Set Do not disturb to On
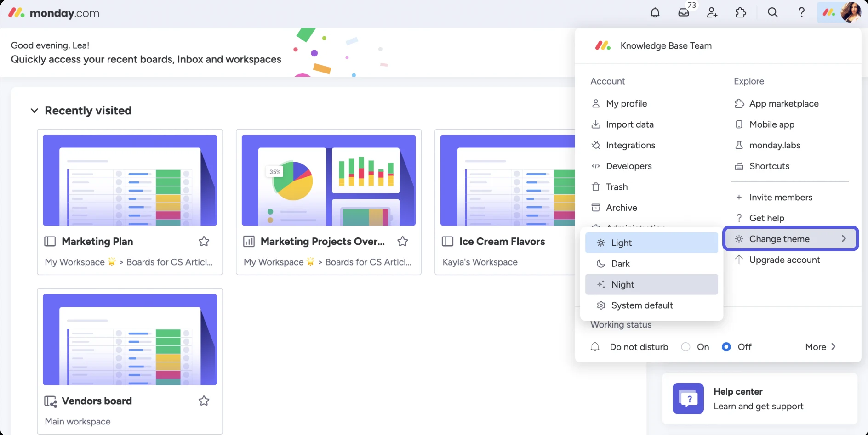This screenshot has height=435, width=868. pos(685,347)
